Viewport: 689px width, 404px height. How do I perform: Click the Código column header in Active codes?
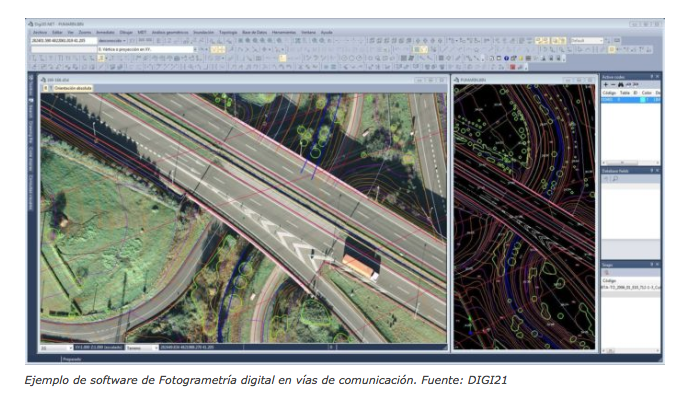(x=608, y=93)
